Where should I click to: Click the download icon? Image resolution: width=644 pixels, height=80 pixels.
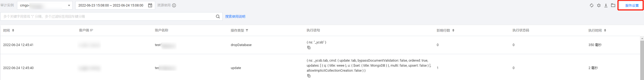(606, 5)
